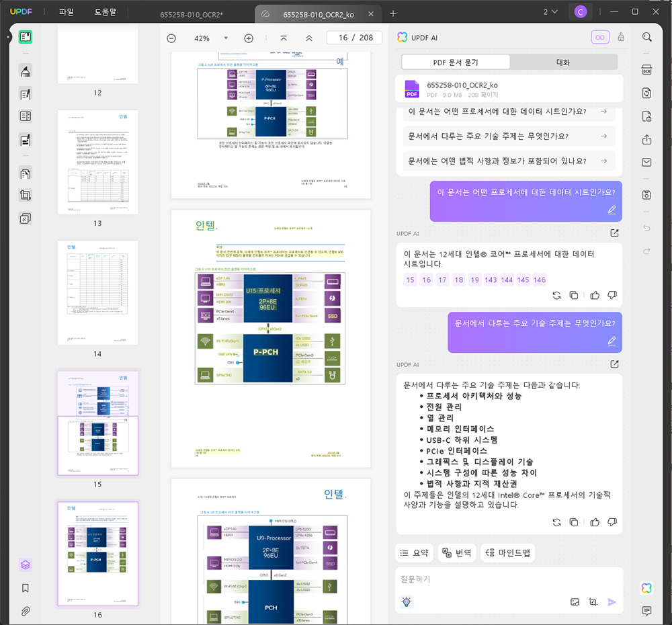Click the lightbulb prompt suggestions icon
Image resolution: width=672 pixels, height=625 pixels.
[x=407, y=602]
